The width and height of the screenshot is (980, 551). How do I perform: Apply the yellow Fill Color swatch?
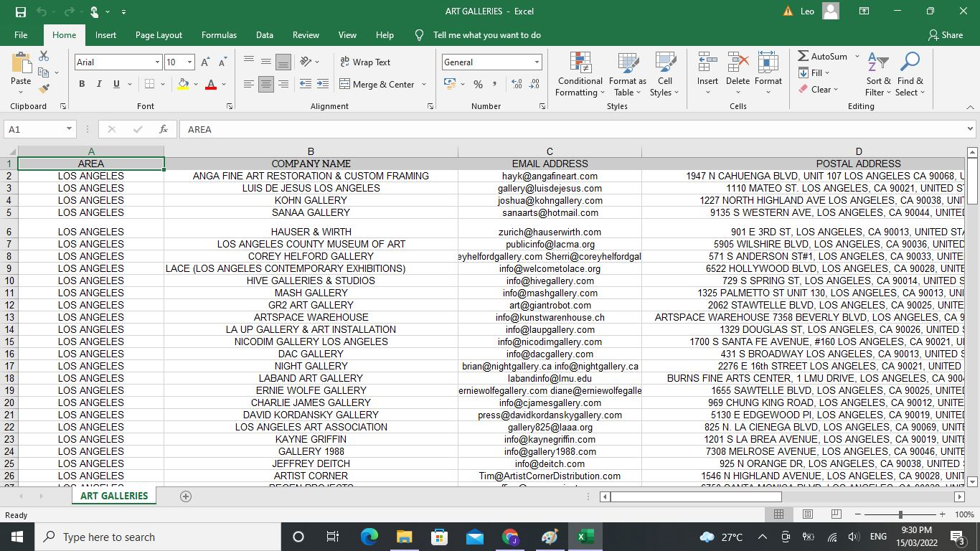click(183, 84)
